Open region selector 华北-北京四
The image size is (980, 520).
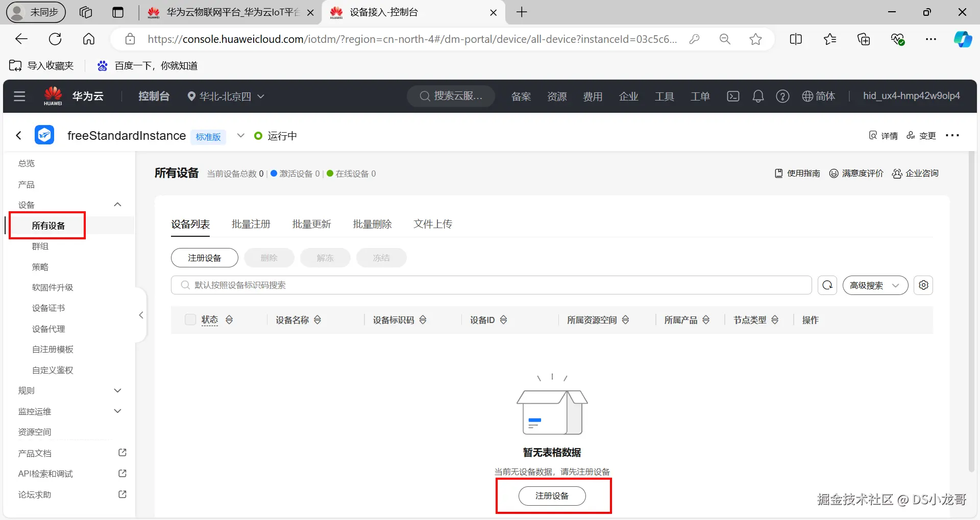[226, 96]
